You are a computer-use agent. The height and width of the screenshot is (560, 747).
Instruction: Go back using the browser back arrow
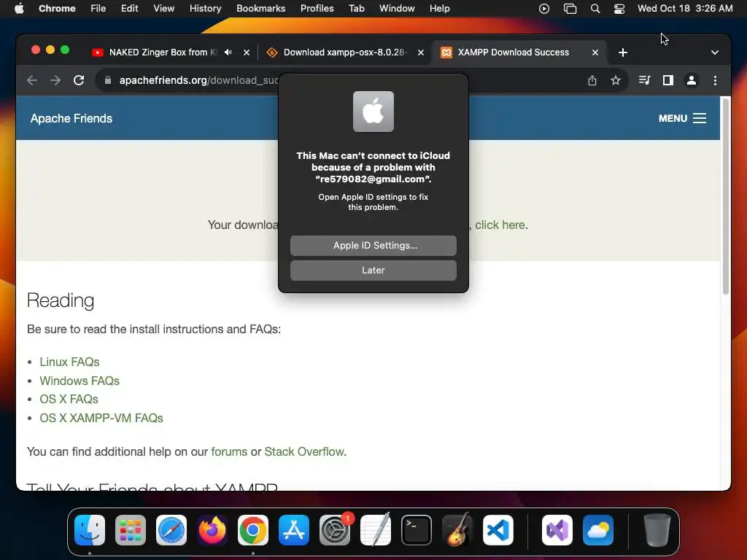(32, 80)
